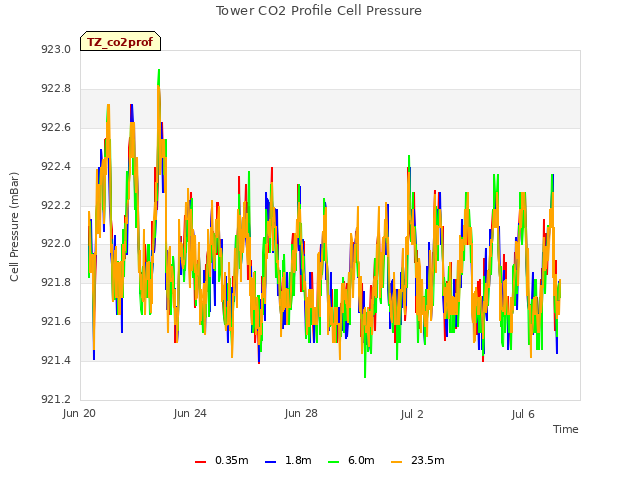The width and height of the screenshot is (640, 480).
Task: Click the 921.8 y-axis tick label
Action: (x=56, y=282)
